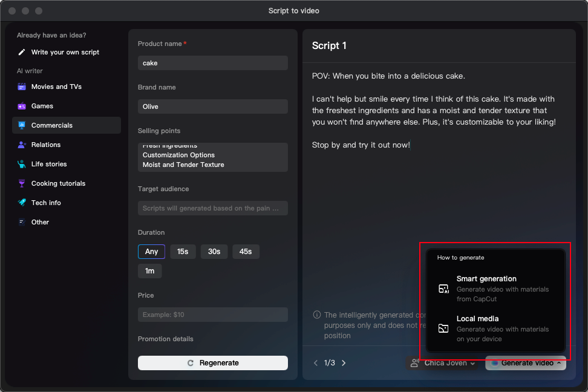
Task: Select the 15s duration option
Action: pos(183,252)
